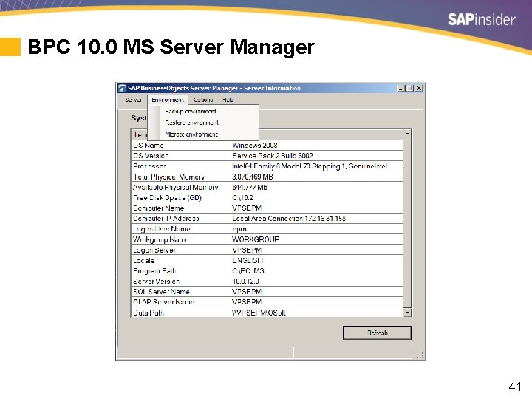Image resolution: width=532 pixels, height=399 pixels.
Task: Select the epm user name value
Action: [239, 229]
